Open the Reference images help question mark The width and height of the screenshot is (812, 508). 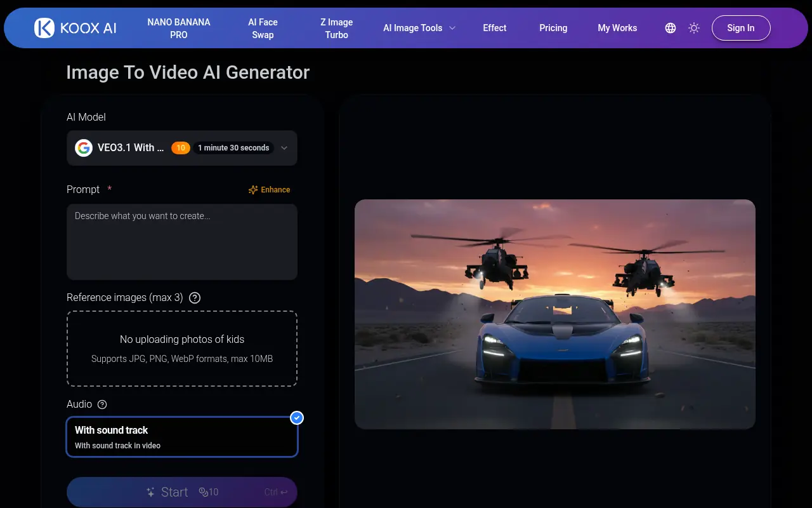pos(194,297)
